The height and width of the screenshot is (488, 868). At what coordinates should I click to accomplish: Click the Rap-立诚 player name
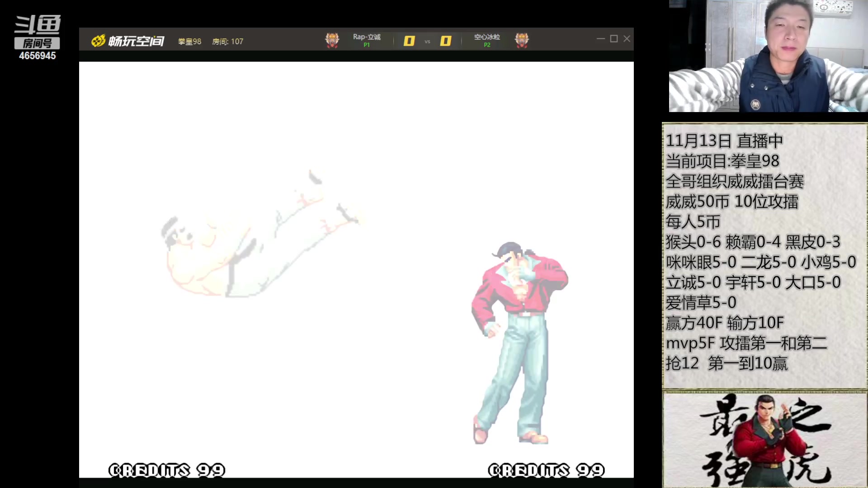point(367,37)
